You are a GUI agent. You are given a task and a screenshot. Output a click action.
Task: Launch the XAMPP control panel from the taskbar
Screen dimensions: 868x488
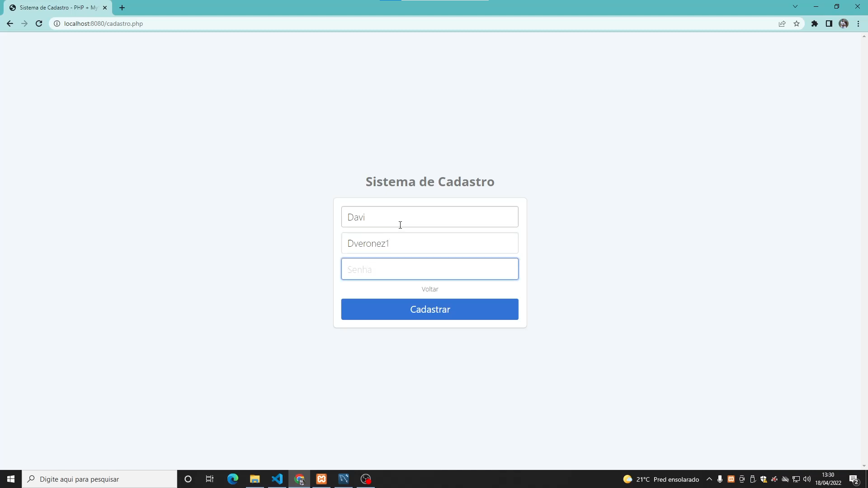(321, 479)
